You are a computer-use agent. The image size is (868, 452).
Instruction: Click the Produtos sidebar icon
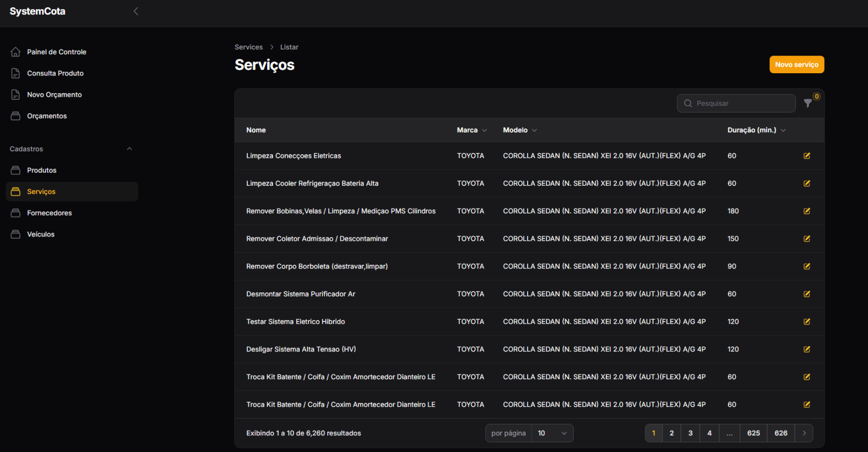(x=15, y=170)
